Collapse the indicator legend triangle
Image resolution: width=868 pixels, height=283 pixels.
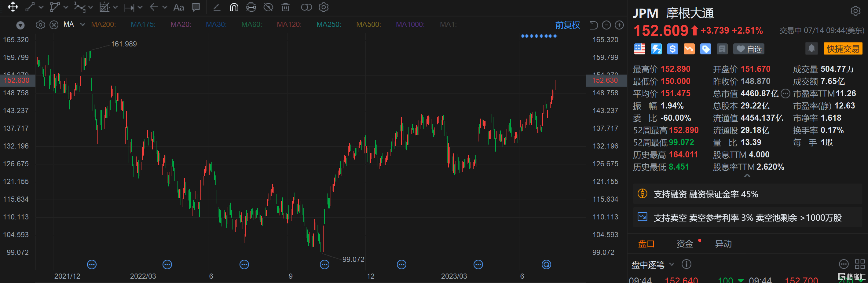click(x=20, y=25)
